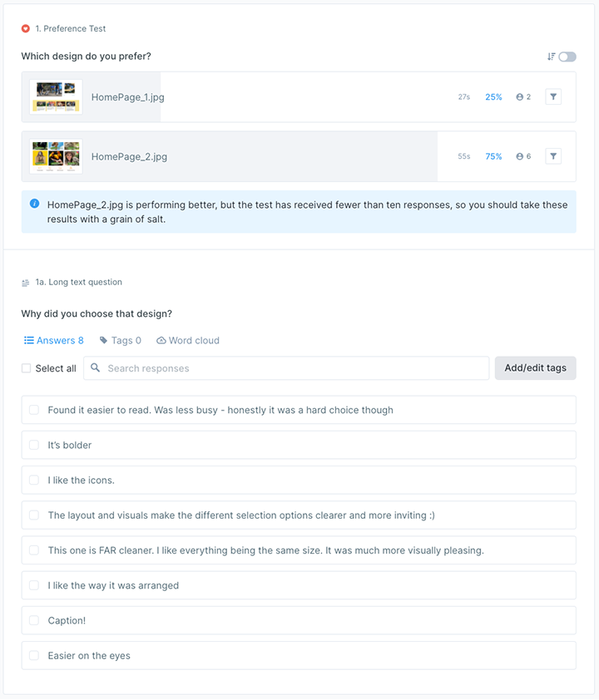Click the filter icon for HomePage_2.jpg
This screenshot has width=599, height=700.
(553, 156)
